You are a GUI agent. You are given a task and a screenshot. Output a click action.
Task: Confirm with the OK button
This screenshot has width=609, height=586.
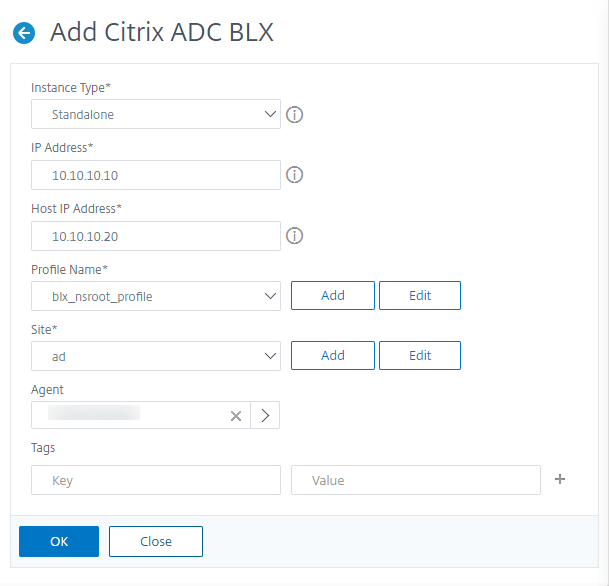pos(59,541)
